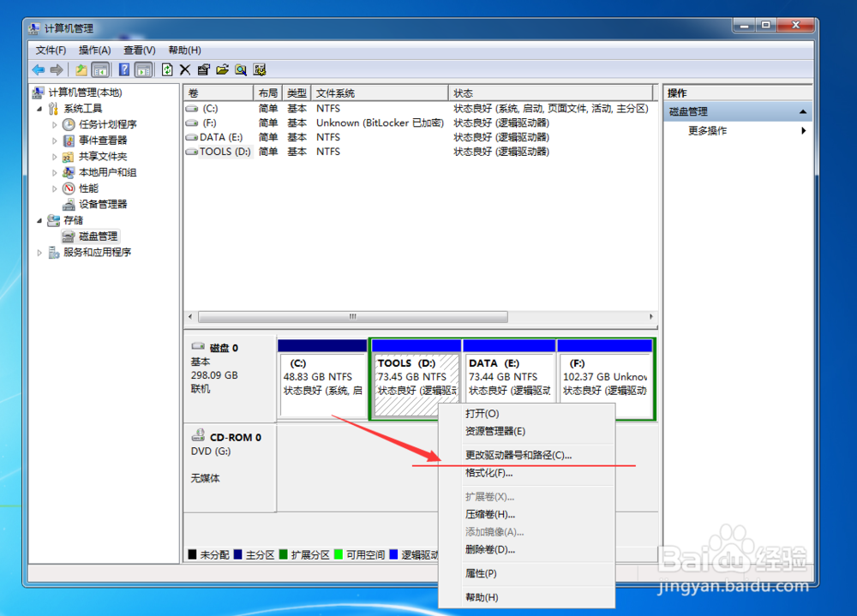Click the blue Back arrow in the toolbar
The width and height of the screenshot is (857, 616).
[39, 70]
